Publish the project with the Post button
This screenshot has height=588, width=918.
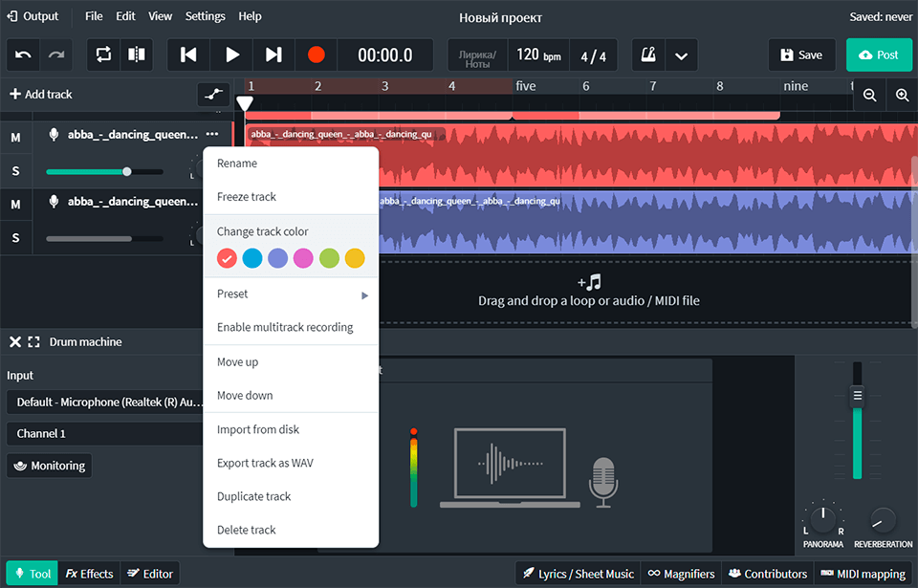pyautogui.click(x=879, y=54)
